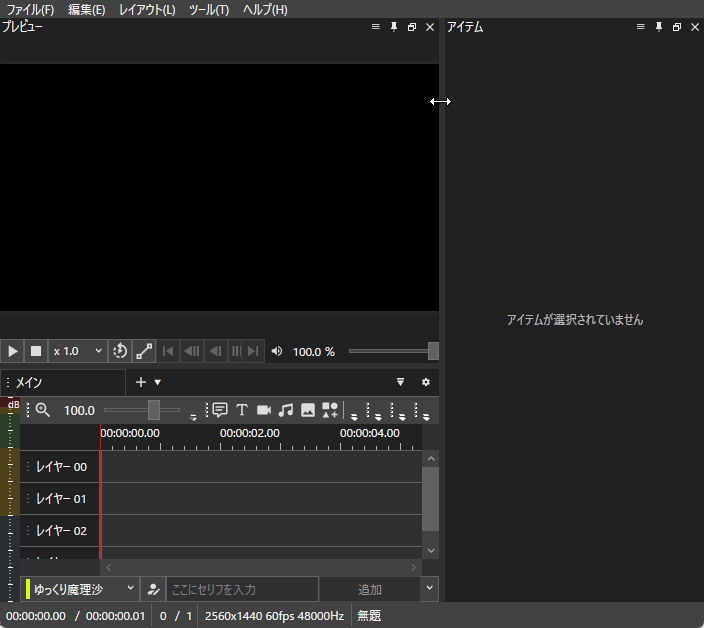This screenshot has width=704, height=628.
Task: Adjust the preview volume slider
Action: point(393,351)
